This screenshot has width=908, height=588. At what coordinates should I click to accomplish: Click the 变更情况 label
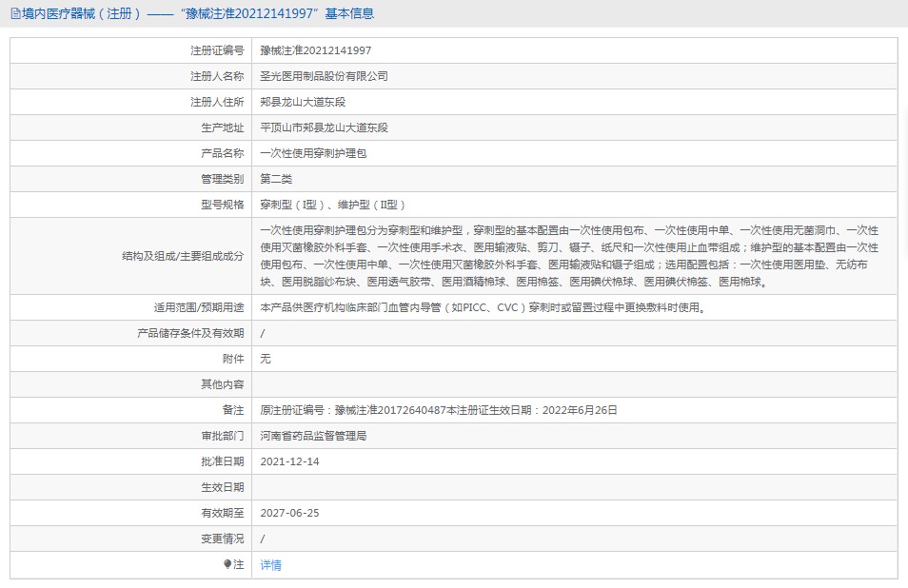(x=223, y=539)
